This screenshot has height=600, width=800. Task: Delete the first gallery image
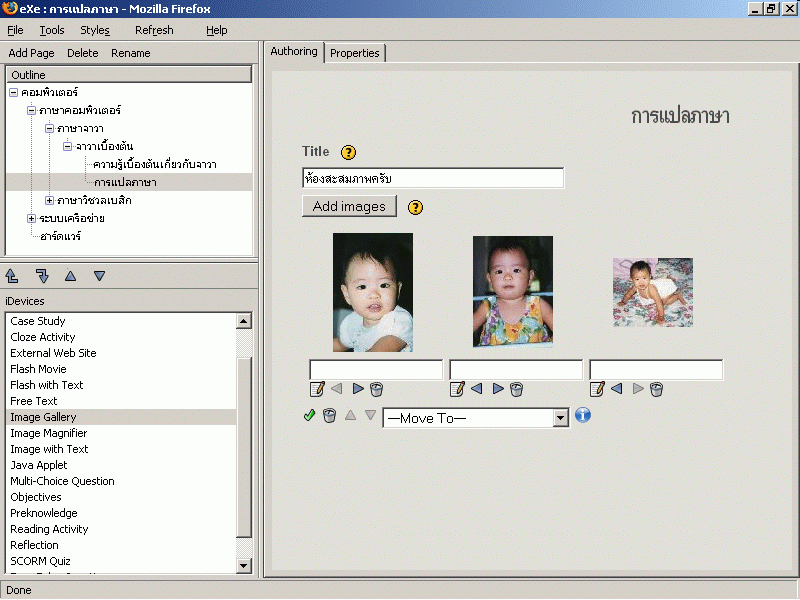pos(377,389)
